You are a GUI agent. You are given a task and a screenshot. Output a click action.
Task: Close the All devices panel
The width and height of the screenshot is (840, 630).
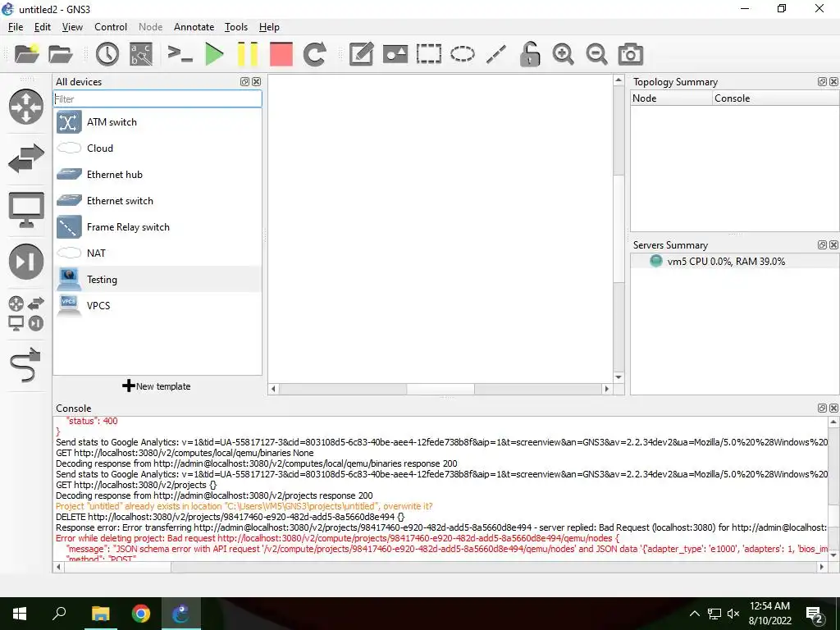coord(257,81)
